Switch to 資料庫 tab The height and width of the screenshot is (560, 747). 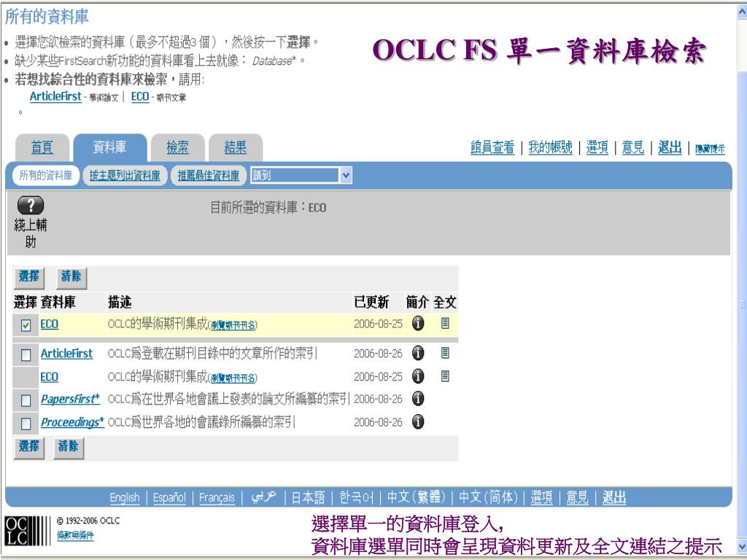pyautogui.click(x=109, y=147)
